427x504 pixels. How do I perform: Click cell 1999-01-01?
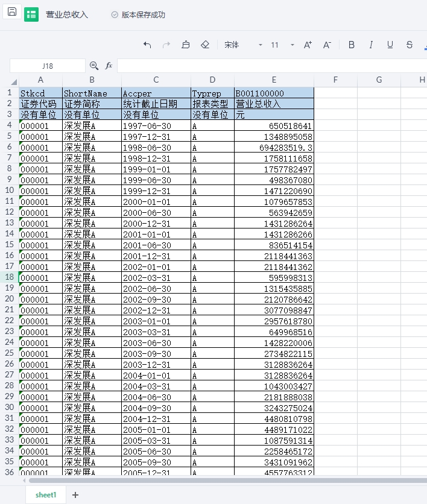[x=156, y=169]
